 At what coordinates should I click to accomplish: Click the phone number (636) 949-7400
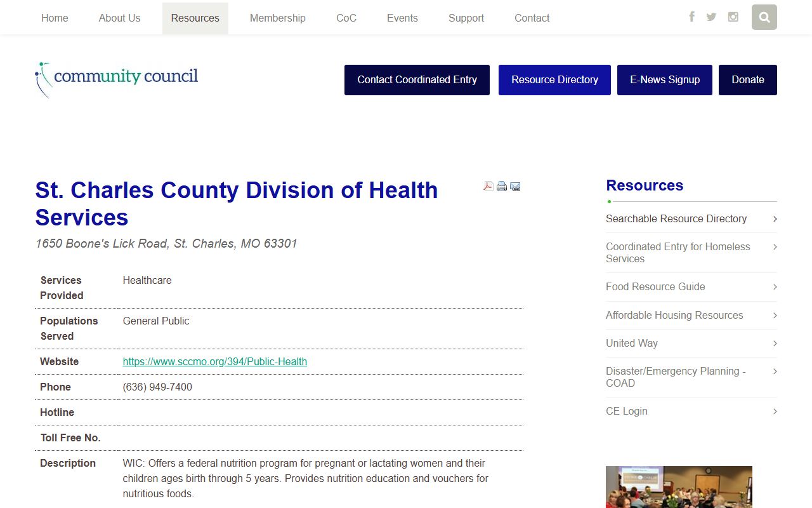pos(157,387)
